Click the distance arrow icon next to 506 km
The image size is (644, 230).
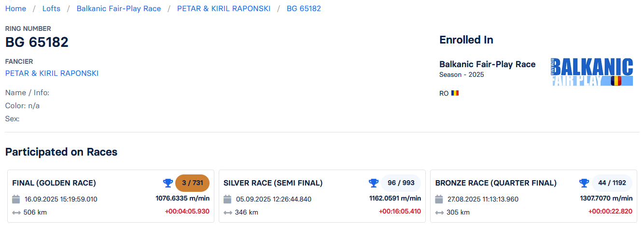tap(16, 212)
